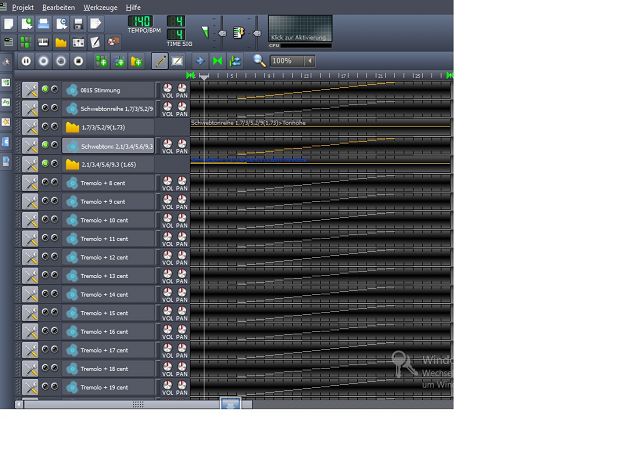The width and height of the screenshot is (640, 462).
Task: Click volume knob of Tremolo + 17 cent
Action: pyautogui.click(x=167, y=347)
